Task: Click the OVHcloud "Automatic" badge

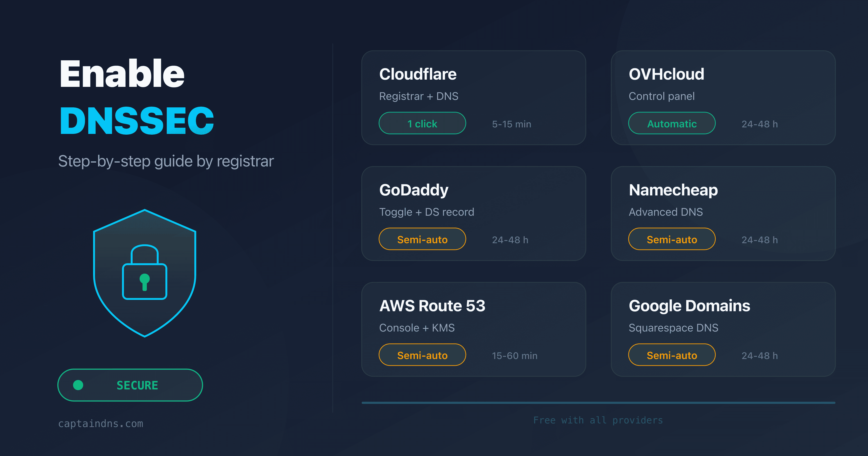Action: tap(671, 124)
